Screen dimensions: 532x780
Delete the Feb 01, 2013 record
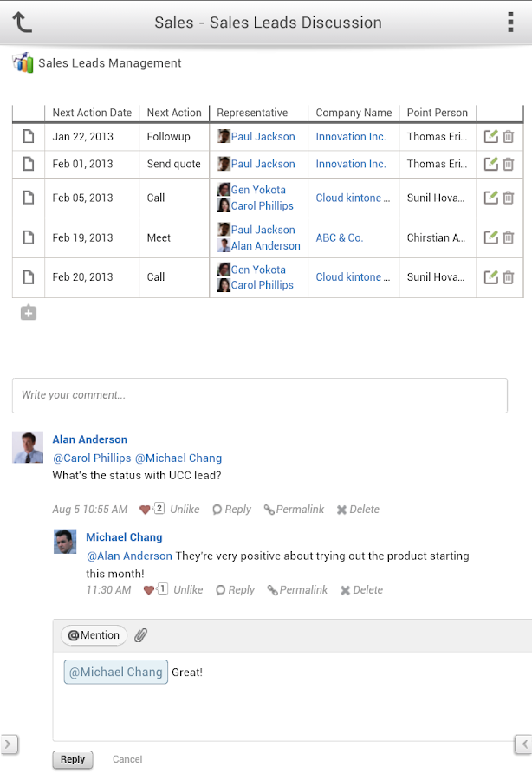click(x=509, y=164)
